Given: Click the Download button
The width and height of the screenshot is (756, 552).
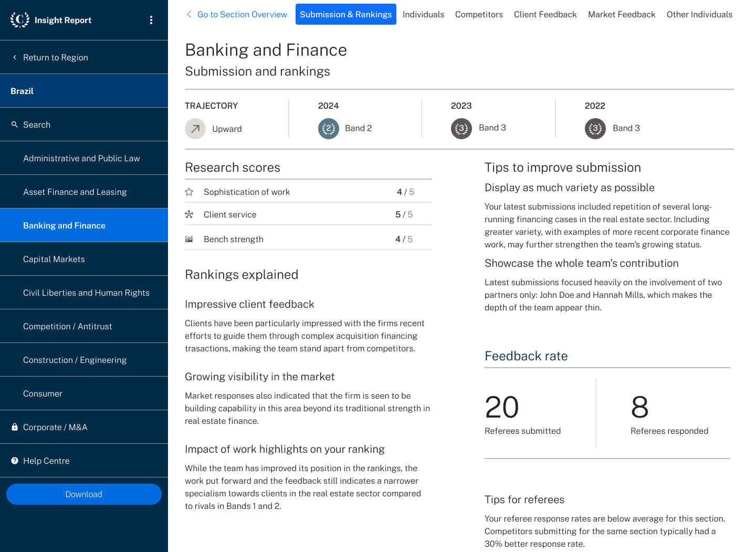Looking at the screenshot, I should click(x=83, y=494).
